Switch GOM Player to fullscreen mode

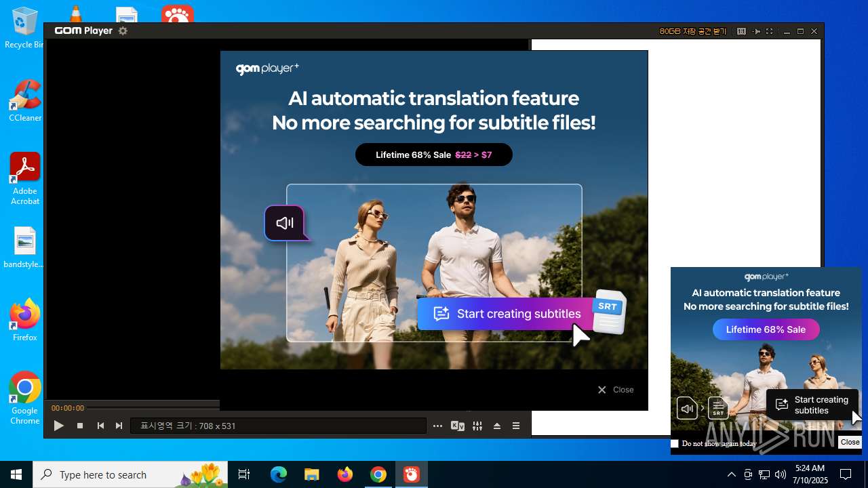(x=769, y=31)
